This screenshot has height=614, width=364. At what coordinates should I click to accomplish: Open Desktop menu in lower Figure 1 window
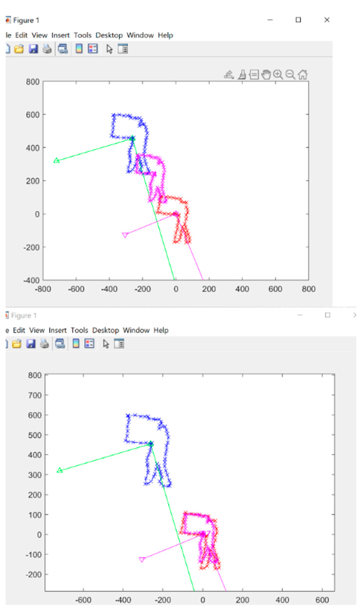click(105, 330)
